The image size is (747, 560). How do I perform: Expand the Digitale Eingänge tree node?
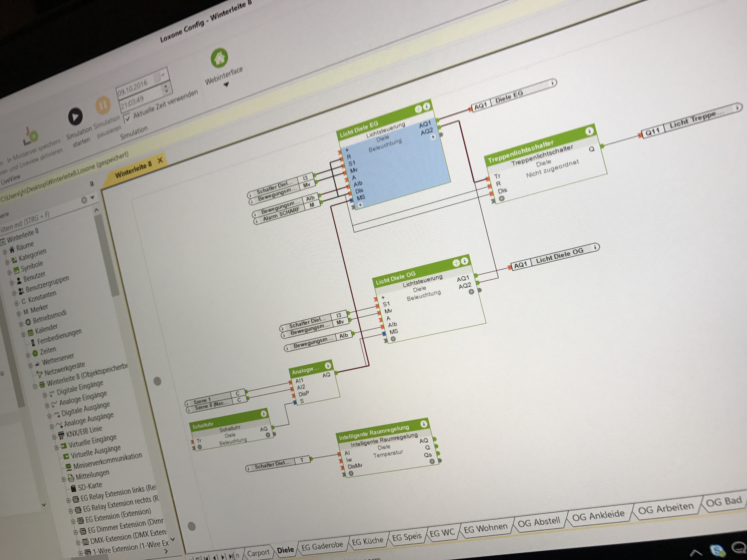click(45, 395)
